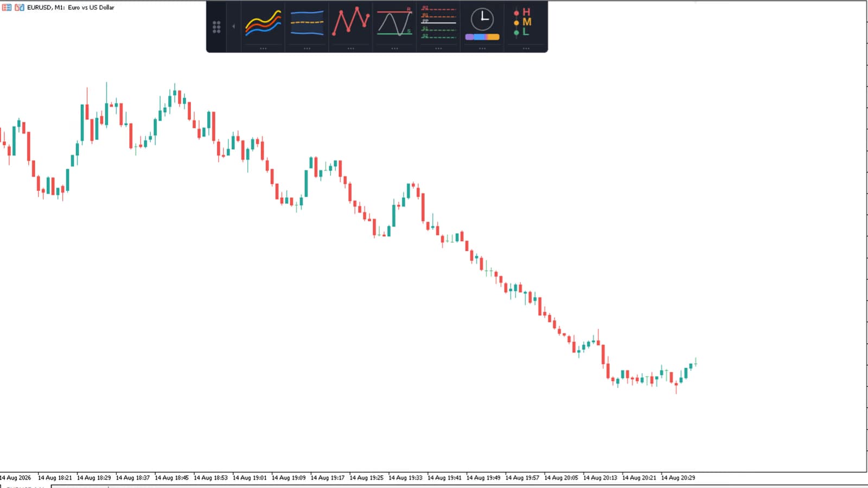Click the 14 Aug 18:45 time label
This screenshot has width=868, height=488.
172,478
